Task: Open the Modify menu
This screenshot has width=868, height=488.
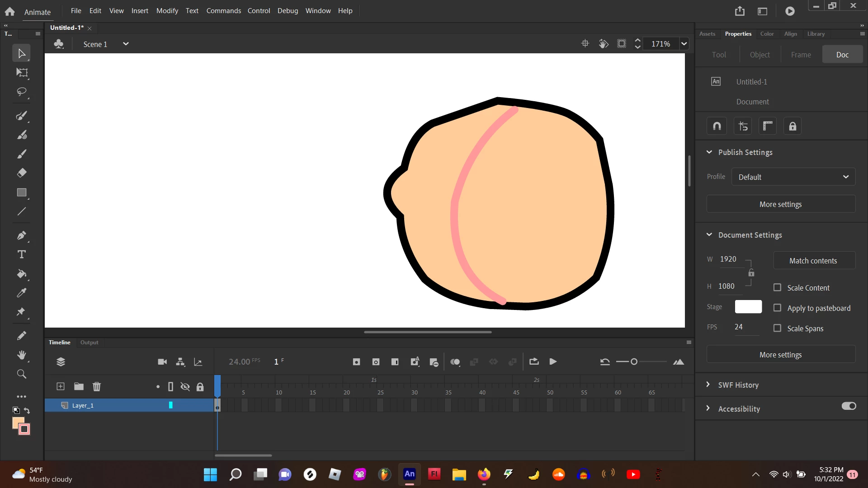Action: (x=167, y=10)
